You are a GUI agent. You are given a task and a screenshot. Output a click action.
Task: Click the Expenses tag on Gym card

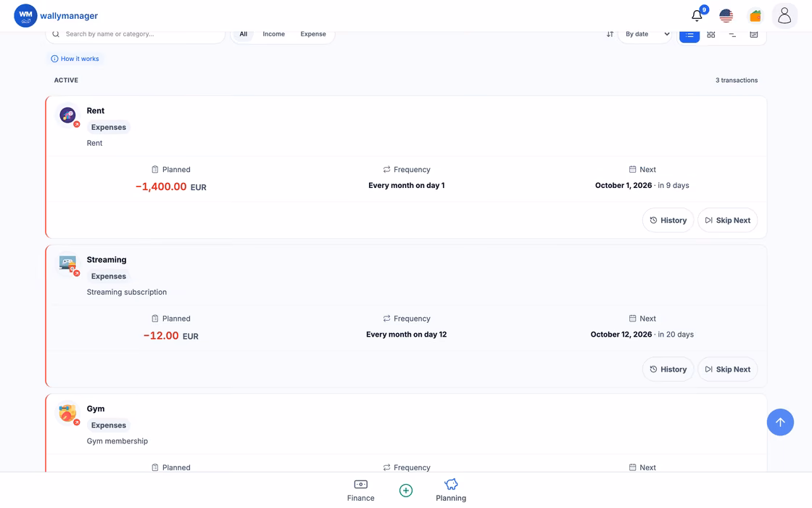coord(108,425)
